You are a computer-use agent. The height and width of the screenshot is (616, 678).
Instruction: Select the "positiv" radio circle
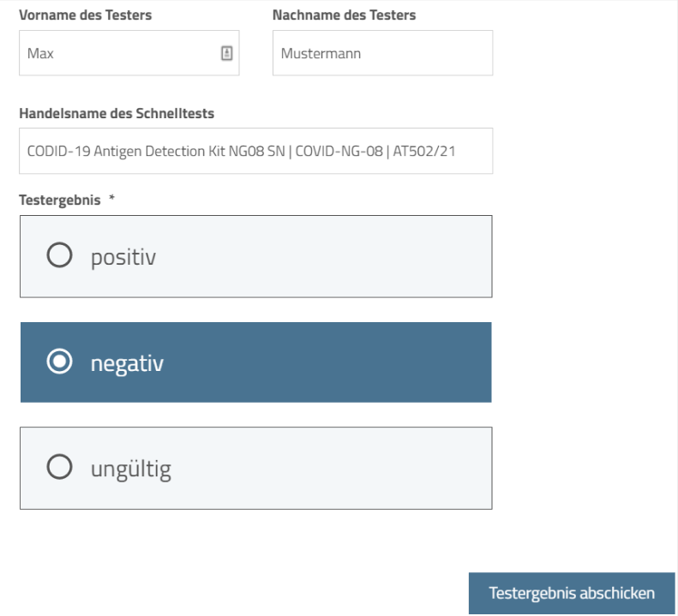coord(59,254)
